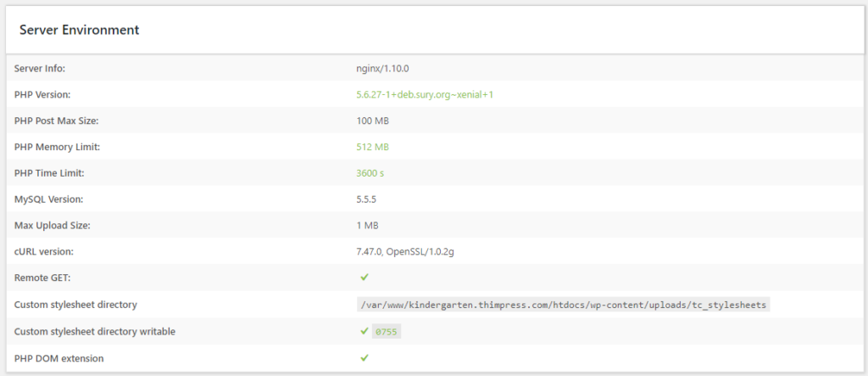Screen dimensions: 868x376
Task: Click the 100 MB post max size value
Action: click(373, 121)
